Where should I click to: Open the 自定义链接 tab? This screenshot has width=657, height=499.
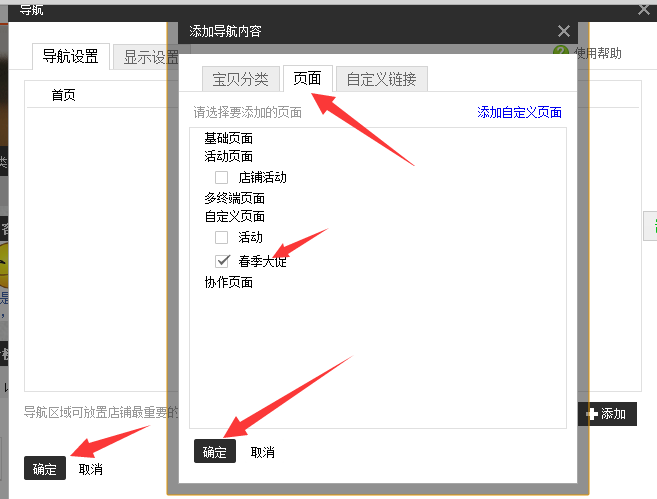pyautogui.click(x=381, y=79)
